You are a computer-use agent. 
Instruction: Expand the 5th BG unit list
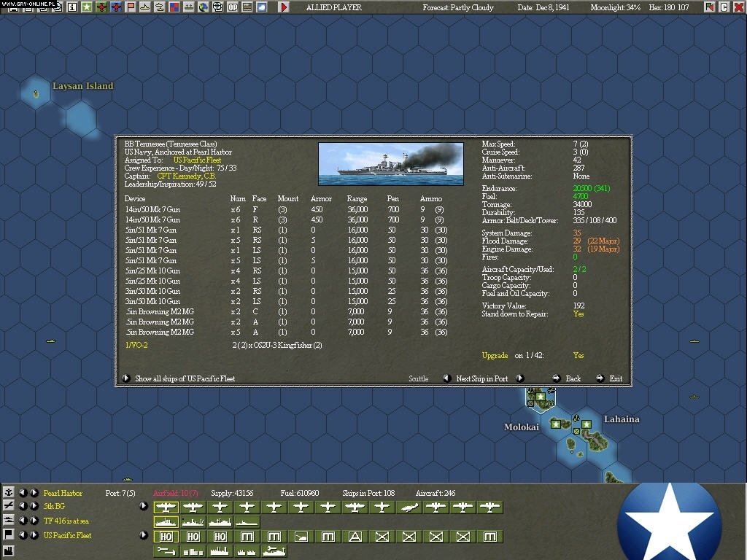(x=143, y=506)
